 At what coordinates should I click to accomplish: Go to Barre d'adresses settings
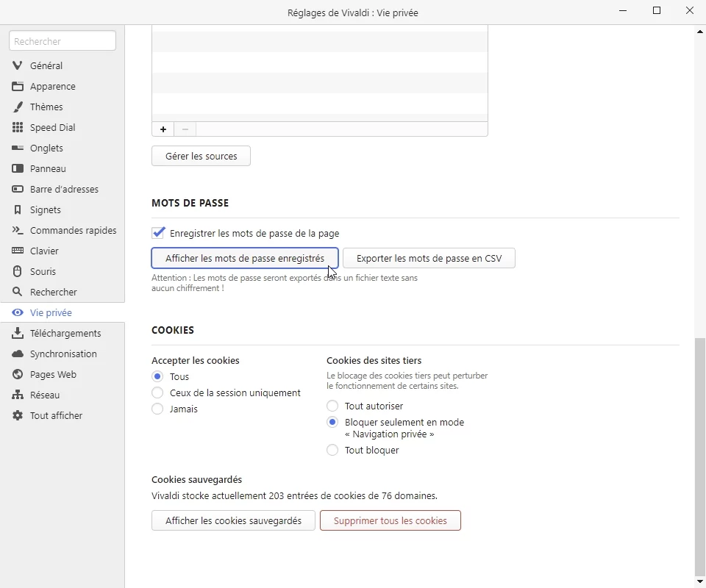63,190
